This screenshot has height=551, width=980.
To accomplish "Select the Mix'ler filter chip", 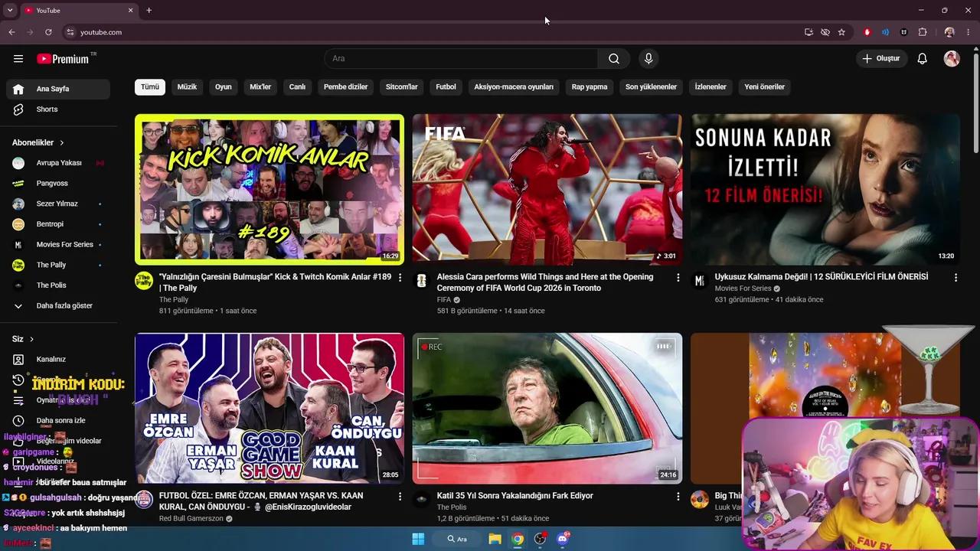I will coord(260,87).
